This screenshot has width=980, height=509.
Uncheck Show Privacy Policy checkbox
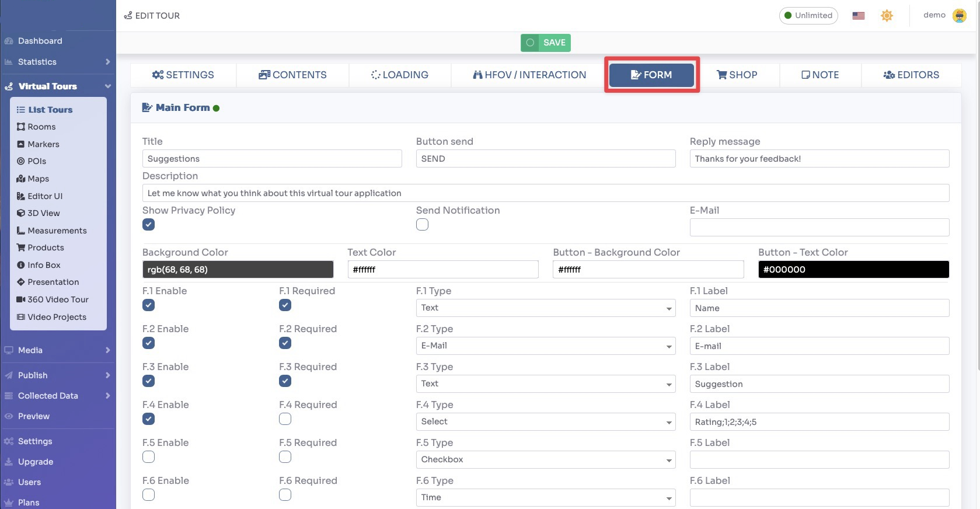pos(149,225)
